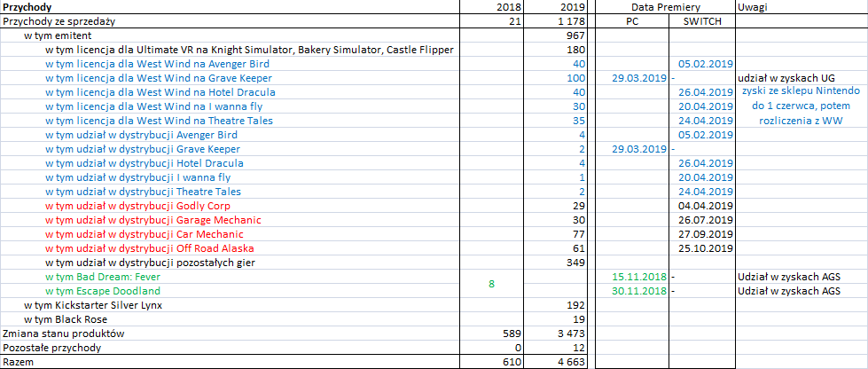The image size is (868, 369).
Task: Click value 12 for Pozostałe przychody
Action: [x=578, y=348]
